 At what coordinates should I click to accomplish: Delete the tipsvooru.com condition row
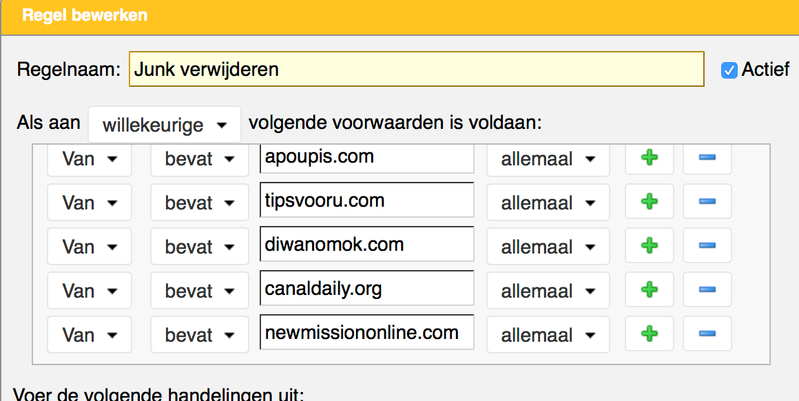707,202
